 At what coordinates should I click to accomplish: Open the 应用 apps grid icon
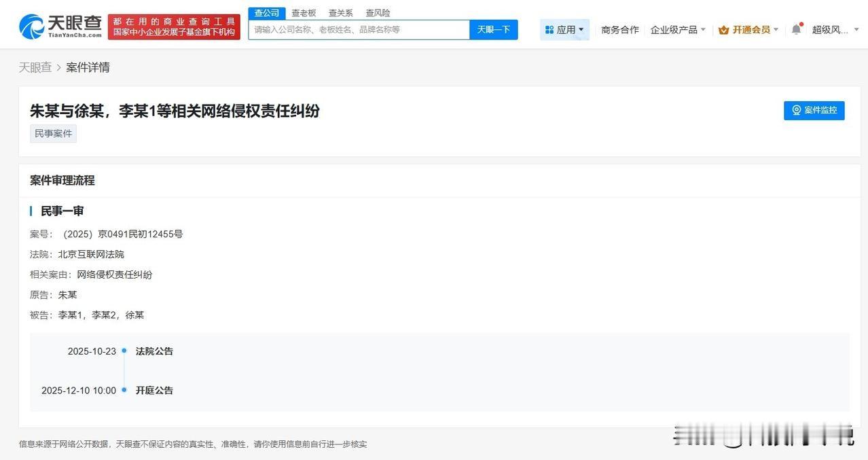coord(548,29)
